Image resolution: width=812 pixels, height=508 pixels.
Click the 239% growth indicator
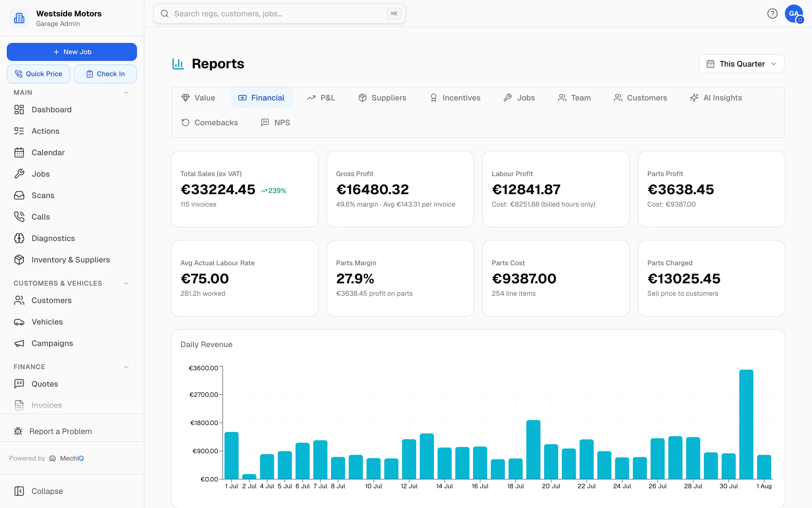(x=273, y=191)
